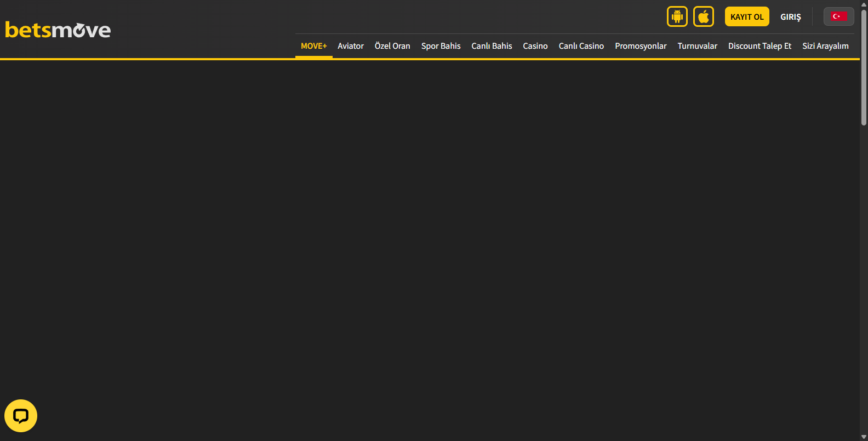Click Discount Talep Et link
Screen dimensions: 868x441
(x=759, y=46)
